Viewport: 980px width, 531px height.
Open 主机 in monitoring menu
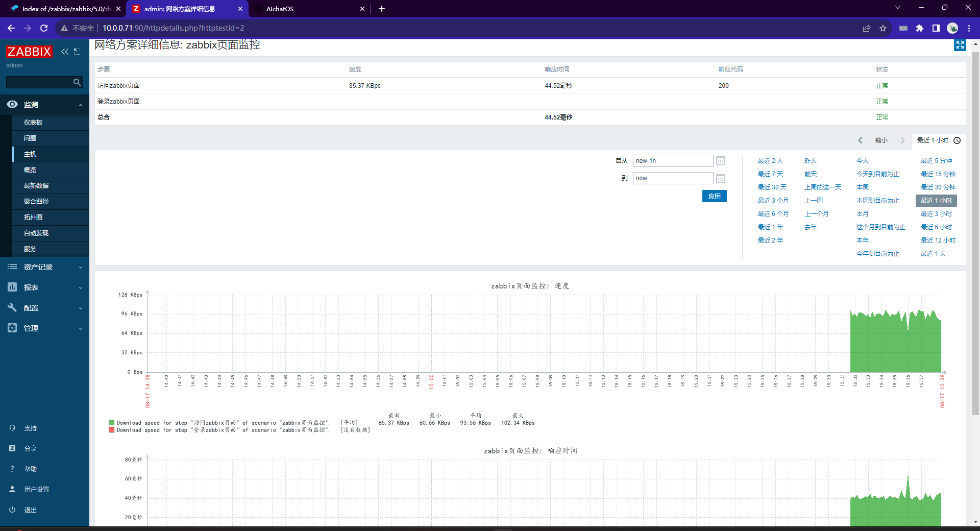pos(30,154)
